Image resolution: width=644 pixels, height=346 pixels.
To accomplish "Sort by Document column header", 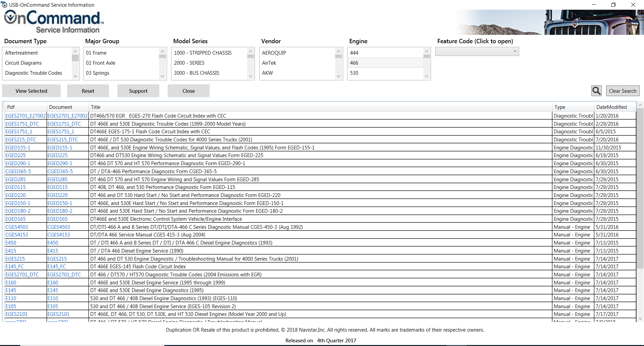I will (x=67, y=107).
